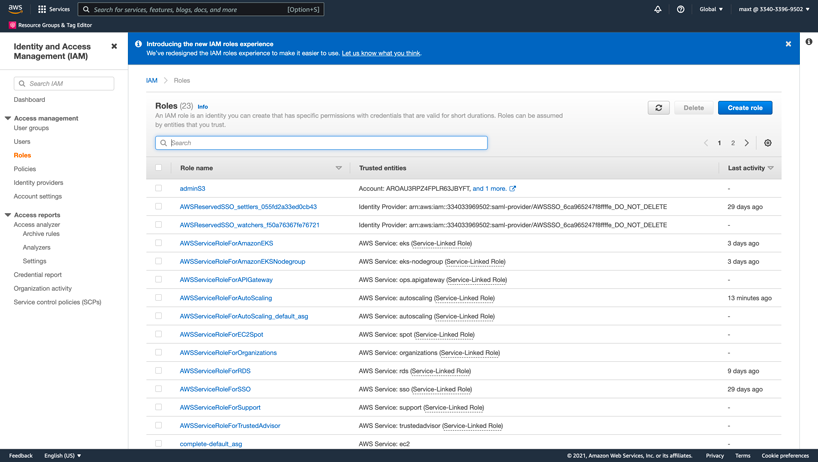Open the AWSServiceRoleForSSO role

coord(215,390)
